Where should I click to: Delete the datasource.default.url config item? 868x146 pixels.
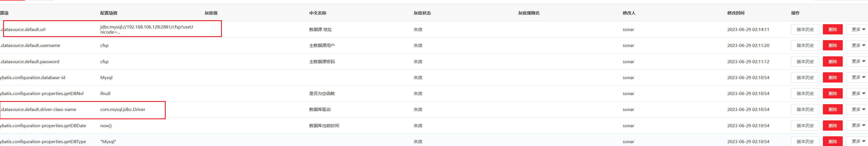click(832, 29)
